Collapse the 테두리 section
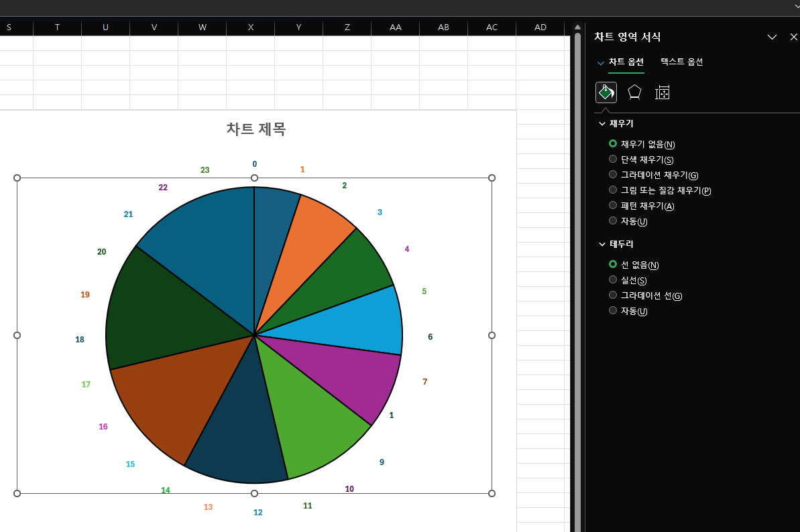 click(x=602, y=244)
